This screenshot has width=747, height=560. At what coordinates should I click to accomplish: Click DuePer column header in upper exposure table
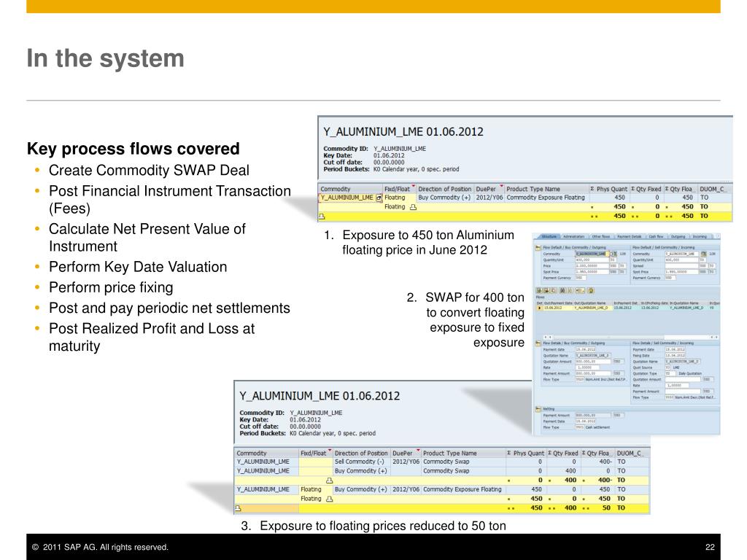[489, 189]
